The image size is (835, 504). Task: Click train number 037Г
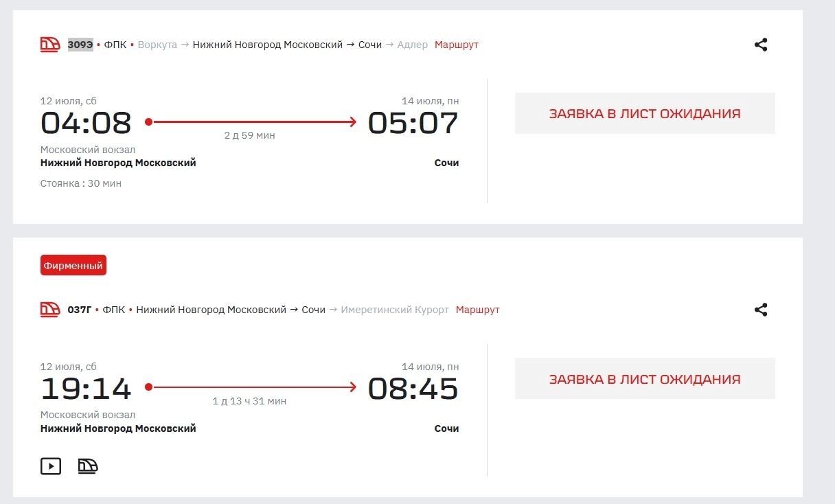click(80, 310)
